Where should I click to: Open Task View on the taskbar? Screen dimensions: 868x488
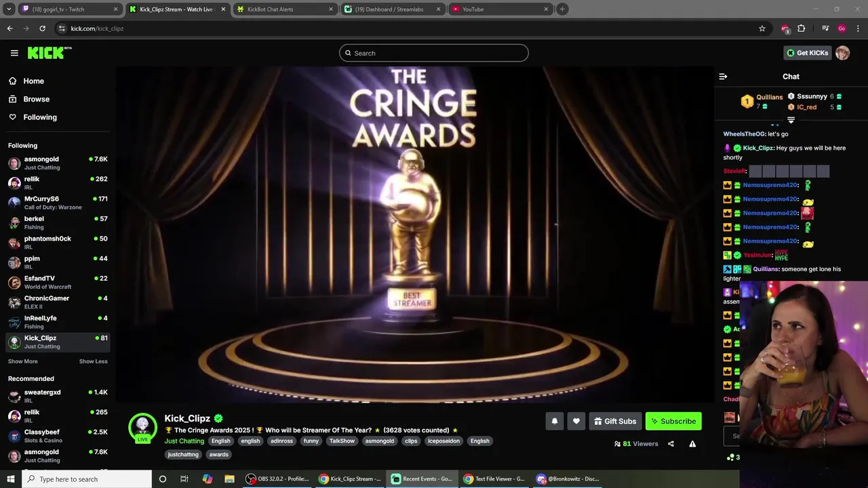pos(184,479)
